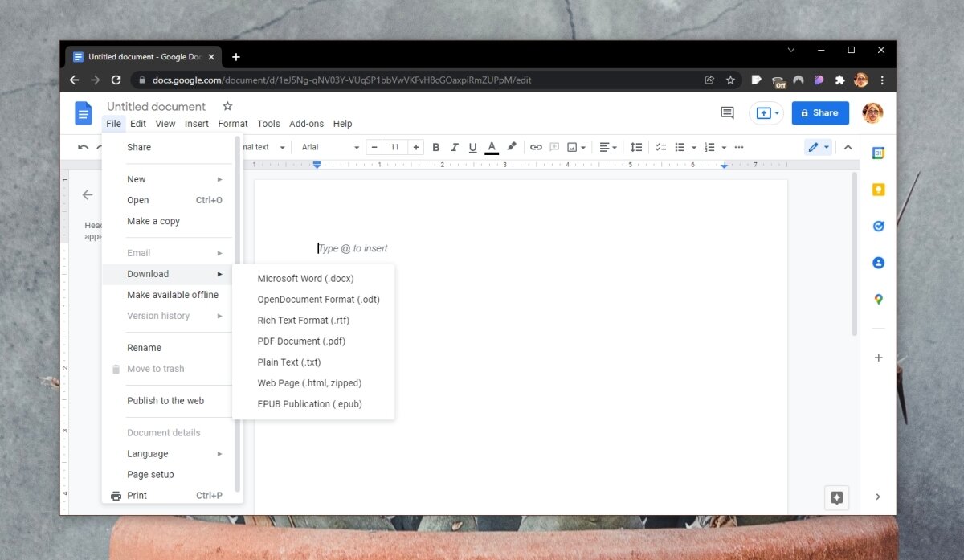
Task: Apply underline formatting
Action: click(x=472, y=147)
